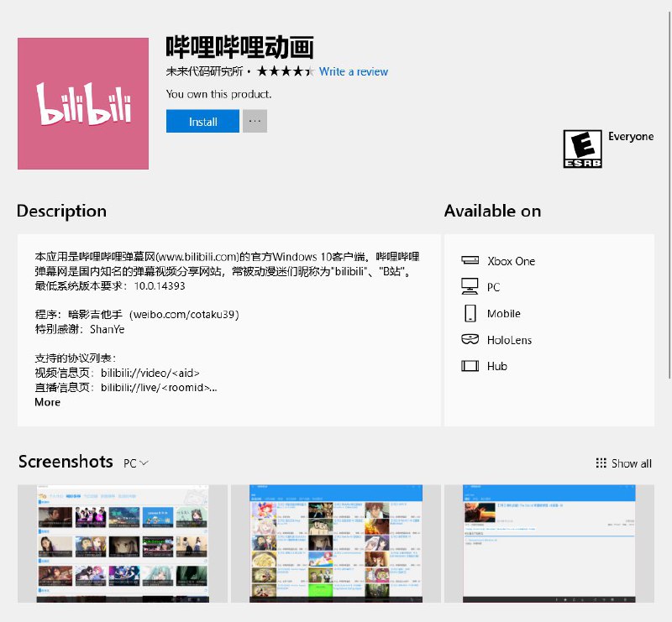
Task: Click the Hub display icon
Action: 470,366
